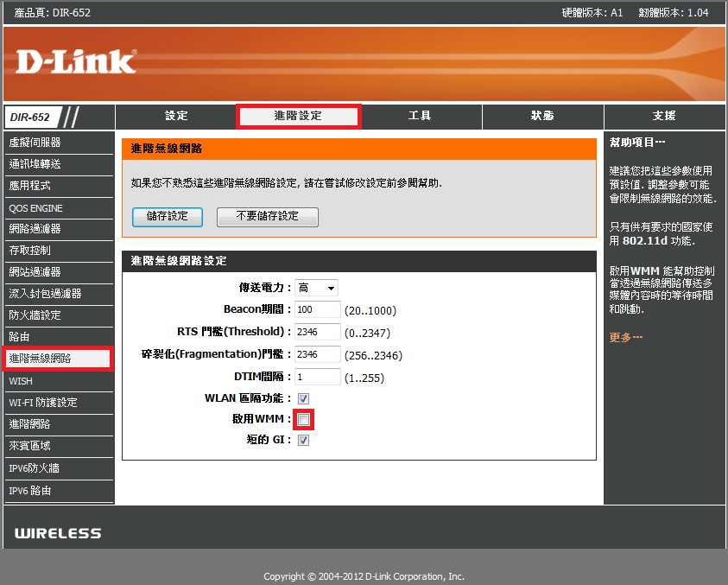
Task: Open the 更多 help link
Action: pos(626,337)
